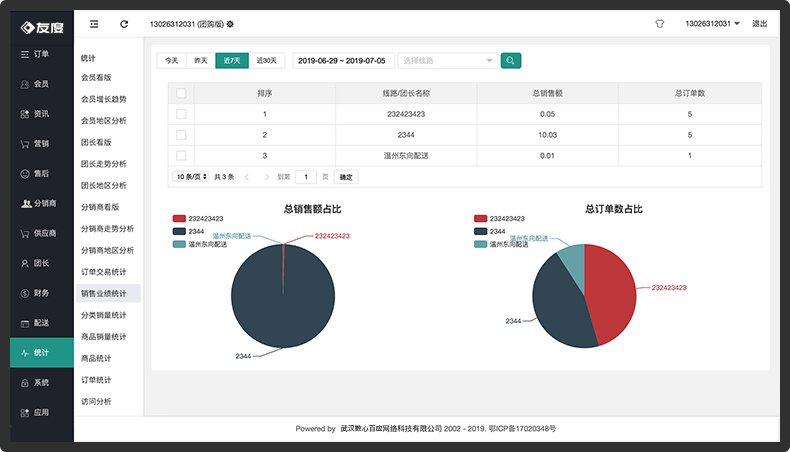Go to next page arrow in pagination
This screenshot has width=790, height=452.
(267, 177)
